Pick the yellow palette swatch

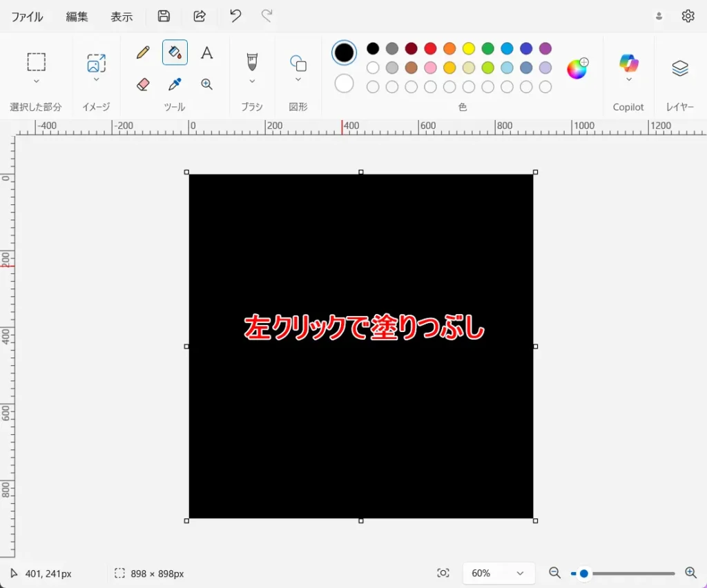(x=469, y=48)
